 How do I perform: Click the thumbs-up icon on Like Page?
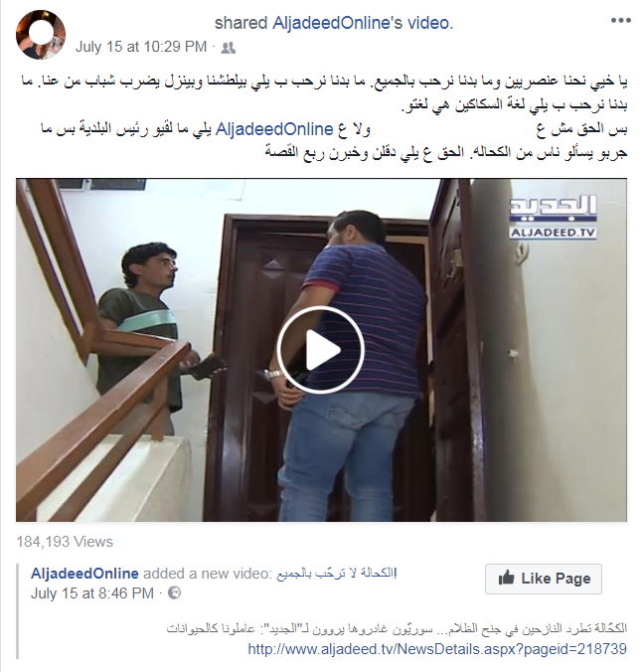506,578
